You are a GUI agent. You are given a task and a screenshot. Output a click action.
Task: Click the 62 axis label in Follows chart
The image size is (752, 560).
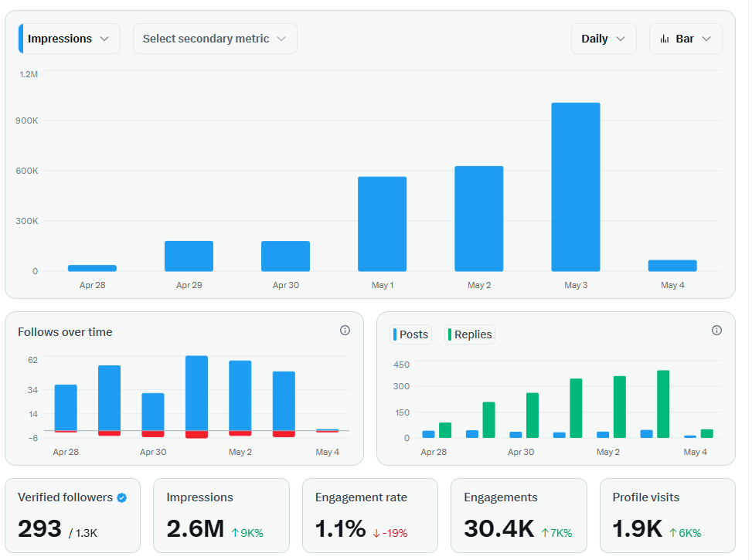[x=32, y=360]
